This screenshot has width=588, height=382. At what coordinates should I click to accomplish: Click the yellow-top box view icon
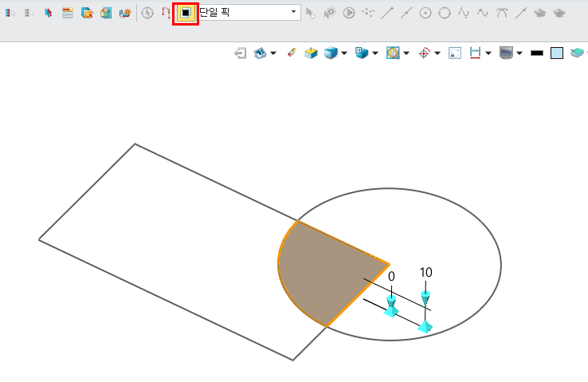(x=311, y=53)
